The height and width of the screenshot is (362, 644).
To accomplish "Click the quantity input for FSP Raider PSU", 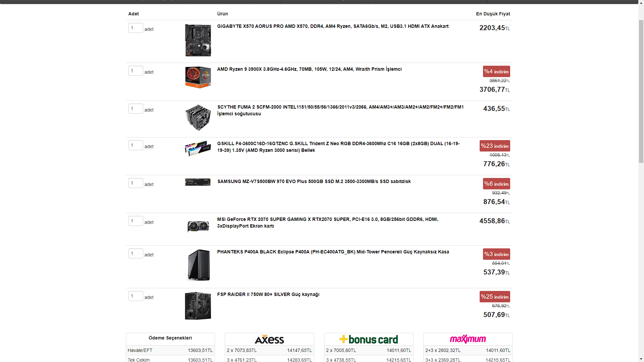I will click(136, 296).
